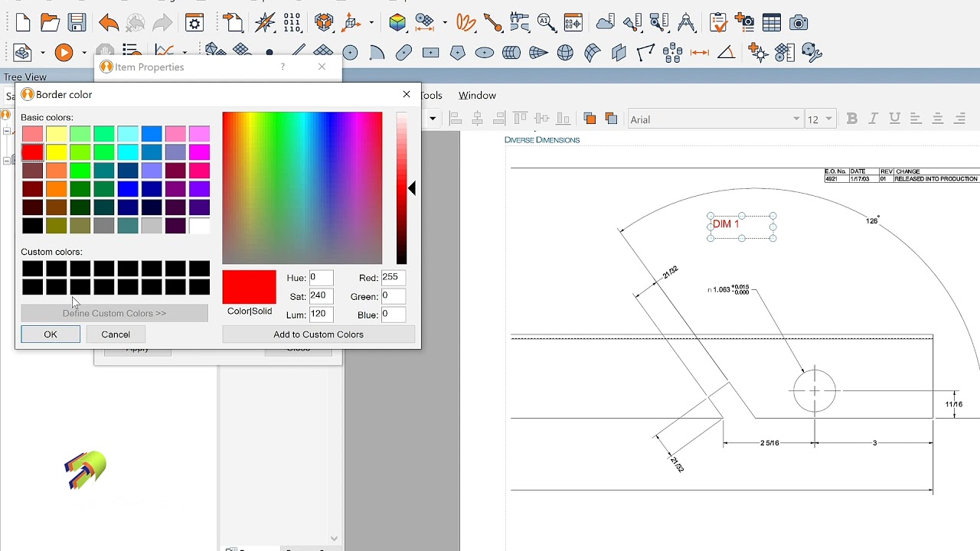Click the wrench with sphere settings icon

[812, 53]
